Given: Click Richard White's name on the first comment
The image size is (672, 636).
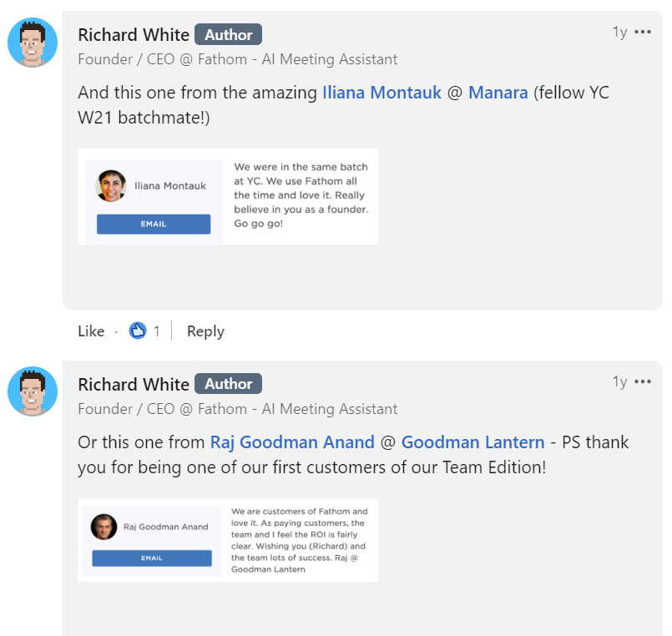Looking at the screenshot, I should coord(134,35).
